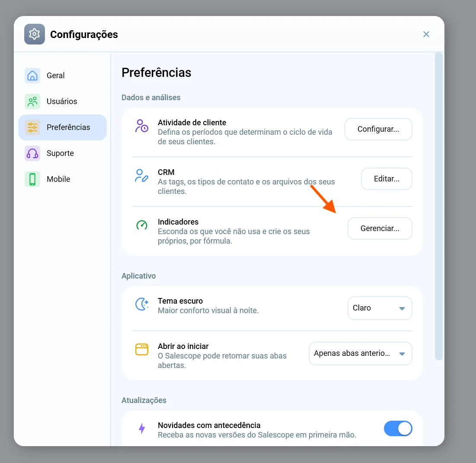
Task: Click the Configurações gear icon in header
Action: [x=34, y=34]
